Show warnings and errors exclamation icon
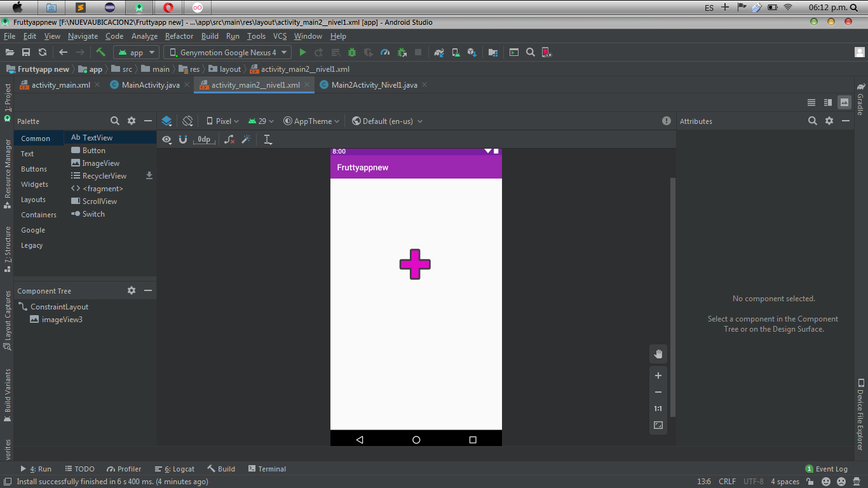Screen dimensions: 868x488 667,121
